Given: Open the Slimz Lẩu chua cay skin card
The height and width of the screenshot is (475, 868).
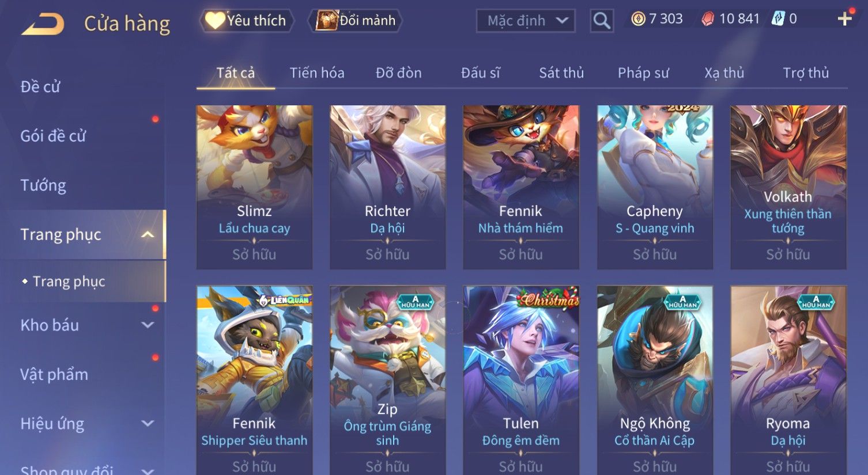Looking at the screenshot, I should click(254, 187).
